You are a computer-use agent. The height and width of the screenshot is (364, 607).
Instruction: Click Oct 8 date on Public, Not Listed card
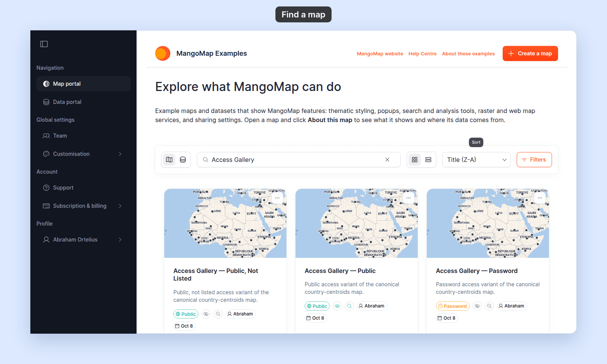[184, 326]
